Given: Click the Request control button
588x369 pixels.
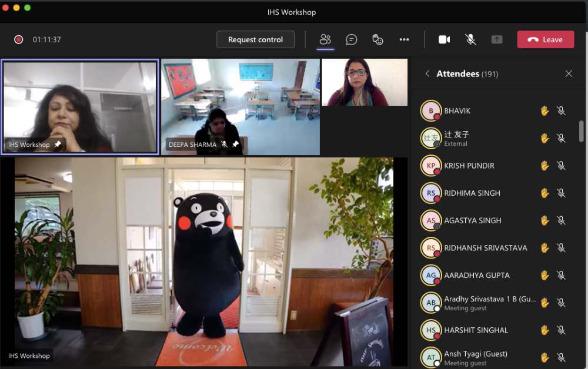Looking at the screenshot, I should click(255, 39).
